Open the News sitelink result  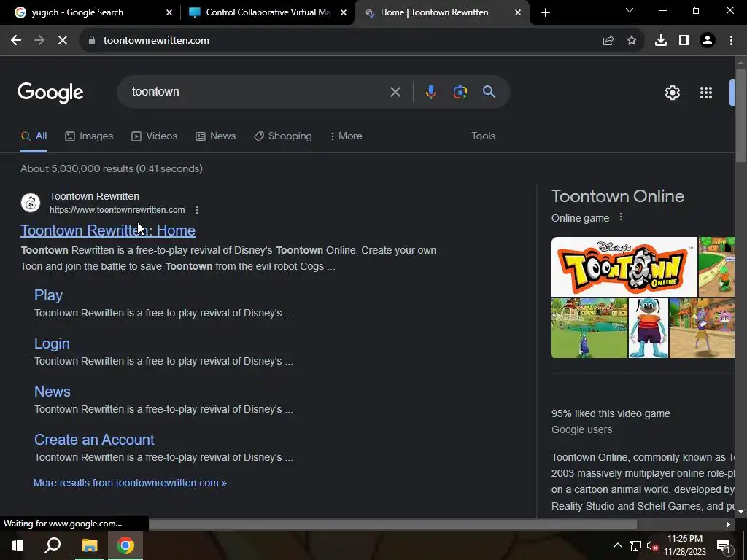click(x=53, y=392)
